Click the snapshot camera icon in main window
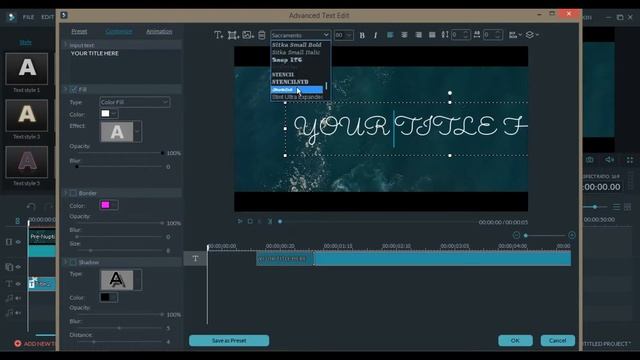 pyautogui.click(x=589, y=160)
